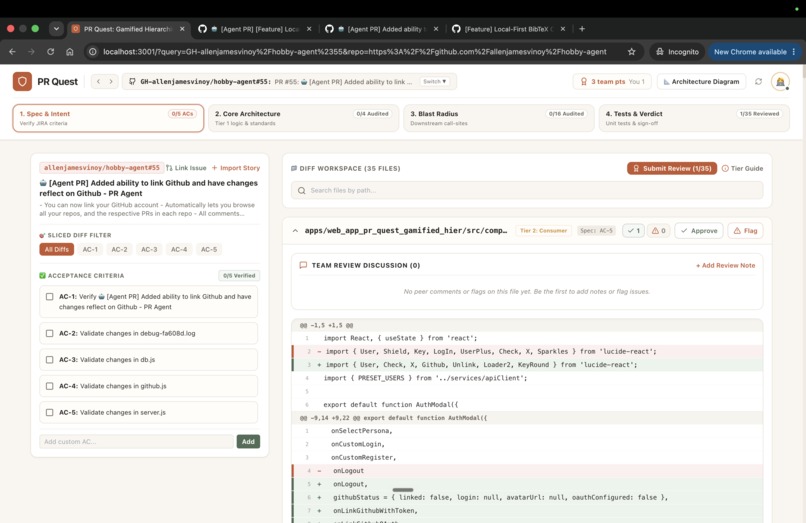Click the Tier 2: Consumer badge

(x=543, y=231)
